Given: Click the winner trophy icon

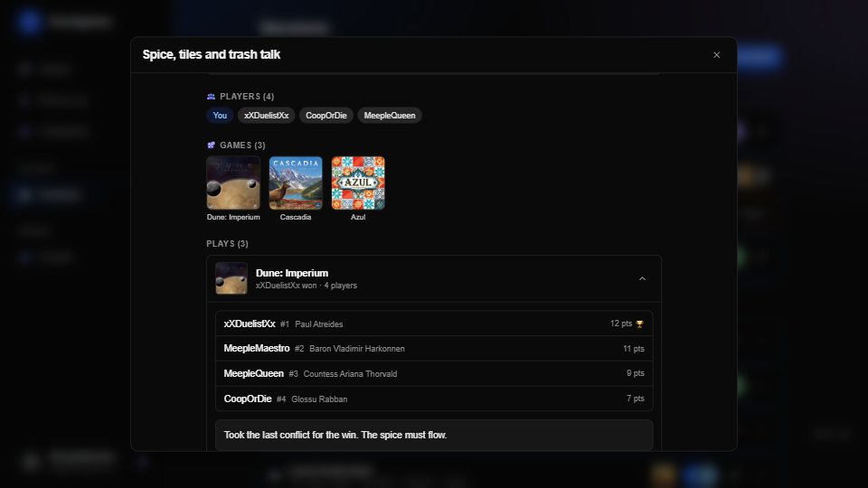Looking at the screenshot, I should pos(639,324).
